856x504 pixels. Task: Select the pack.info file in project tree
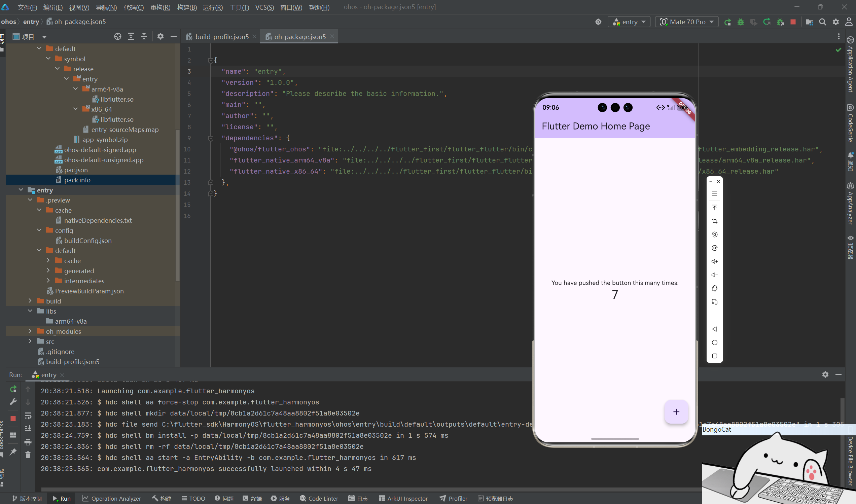point(77,180)
